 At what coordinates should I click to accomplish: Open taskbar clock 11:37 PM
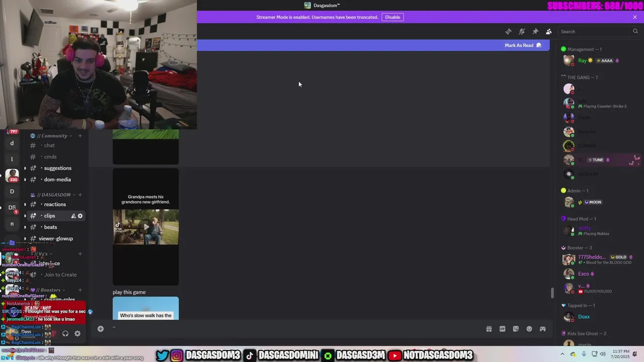tap(620, 354)
